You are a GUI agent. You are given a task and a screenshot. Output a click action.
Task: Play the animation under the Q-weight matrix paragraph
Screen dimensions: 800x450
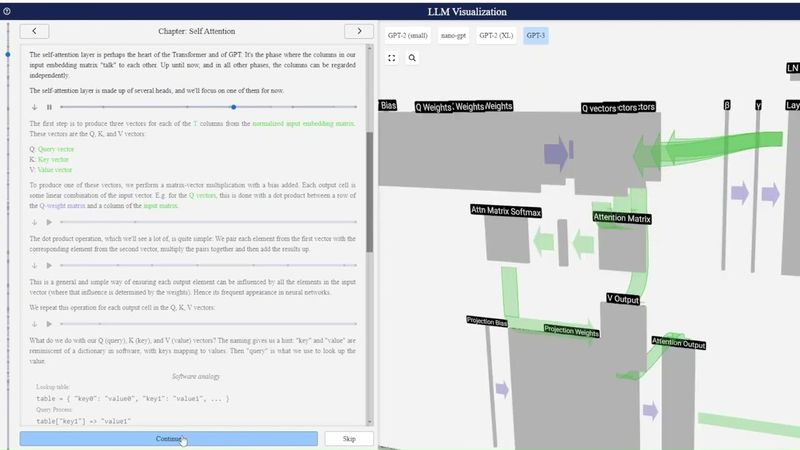[x=49, y=222]
